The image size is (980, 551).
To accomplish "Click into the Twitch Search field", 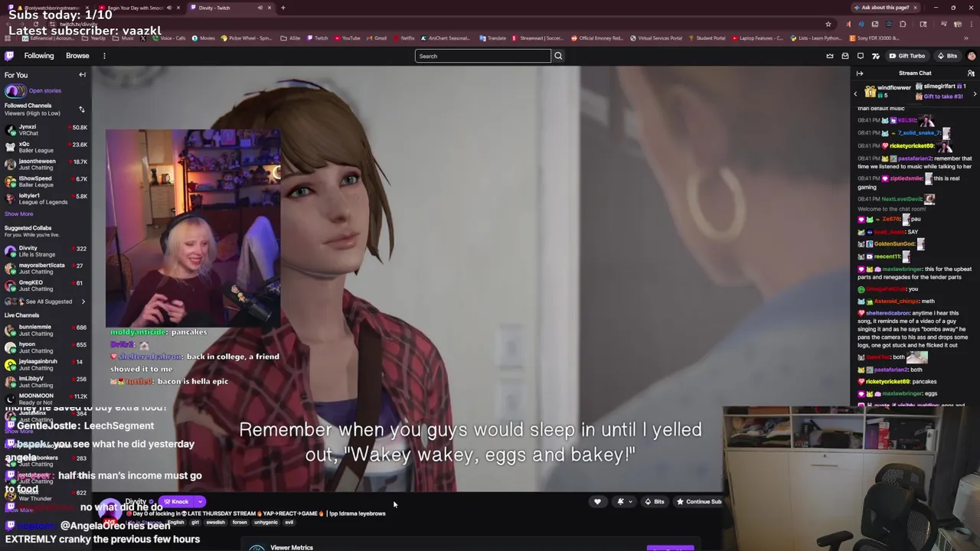I will click(482, 56).
